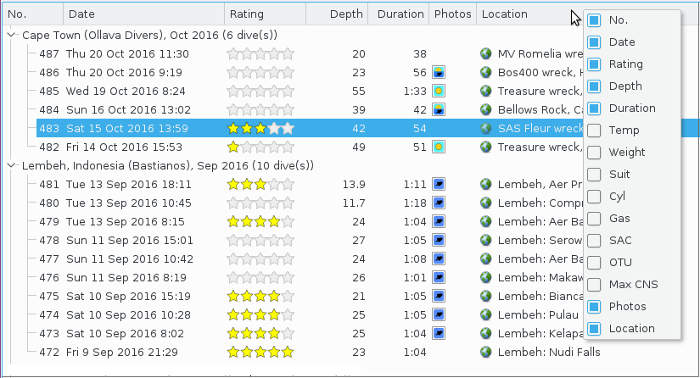The height and width of the screenshot is (378, 700).
Task: Click photo icon for dive 475
Action: [x=438, y=296]
